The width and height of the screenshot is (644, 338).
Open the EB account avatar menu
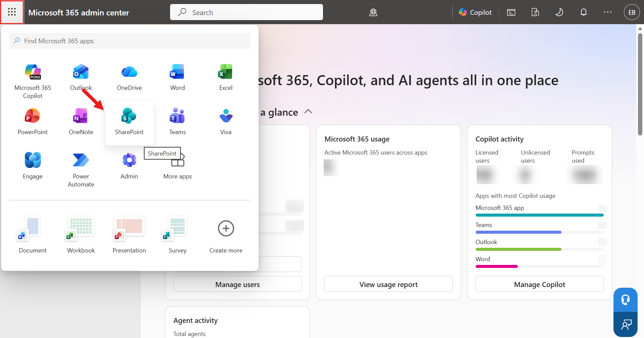tap(632, 12)
